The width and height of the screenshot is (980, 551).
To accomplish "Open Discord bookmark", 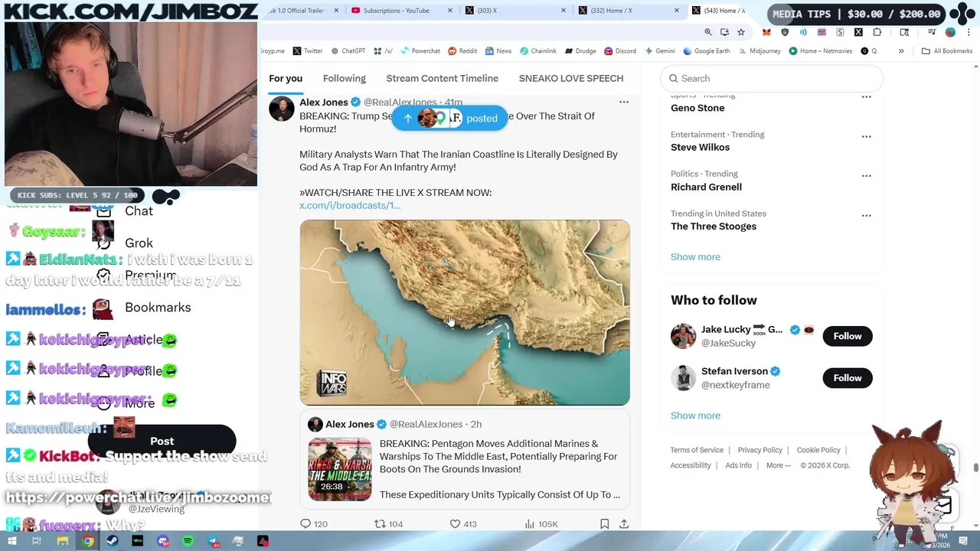I will coord(620,51).
